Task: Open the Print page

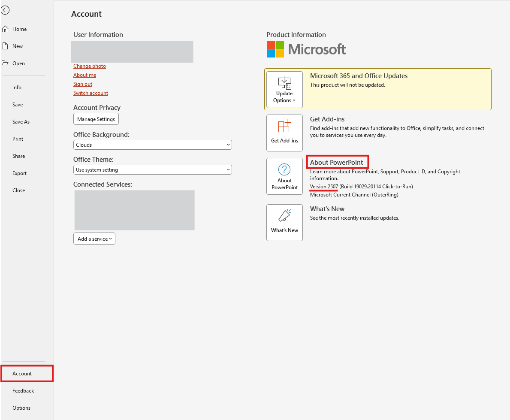Action: click(18, 139)
